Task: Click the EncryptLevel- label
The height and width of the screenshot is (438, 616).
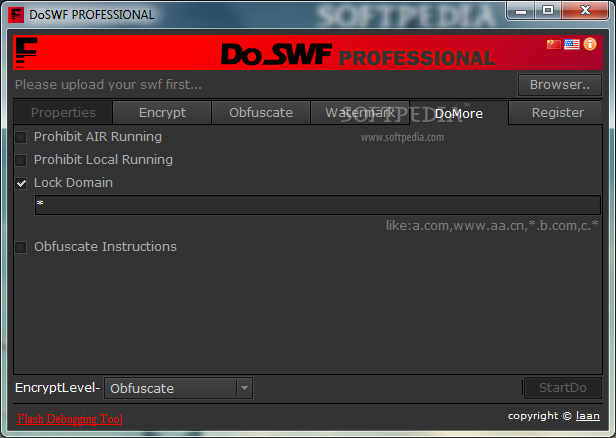Action: (57, 388)
